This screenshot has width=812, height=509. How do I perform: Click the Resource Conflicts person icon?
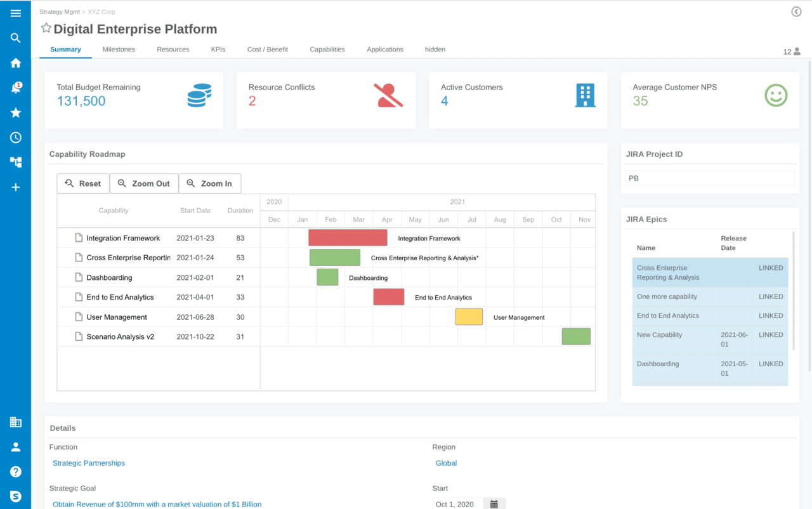click(388, 95)
